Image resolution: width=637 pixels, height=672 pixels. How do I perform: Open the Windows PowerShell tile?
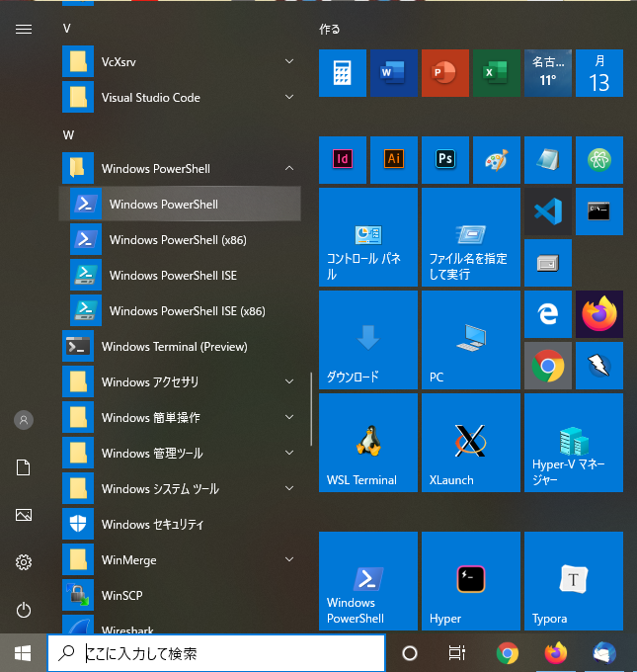pyautogui.click(x=368, y=581)
